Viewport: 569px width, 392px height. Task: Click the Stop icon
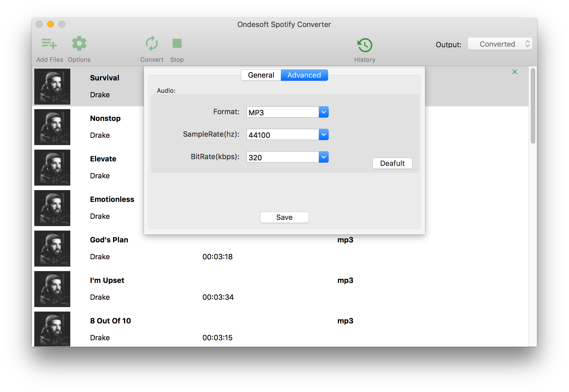click(x=177, y=43)
